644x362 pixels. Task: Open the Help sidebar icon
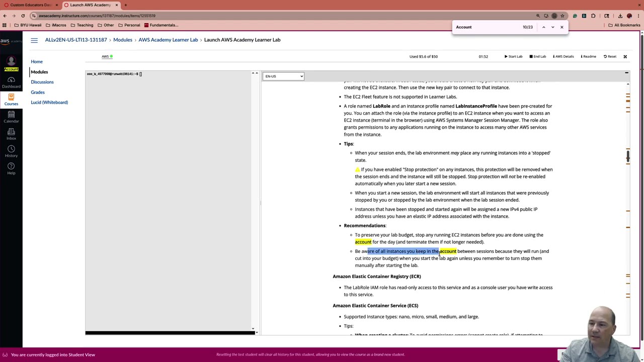tap(11, 168)
